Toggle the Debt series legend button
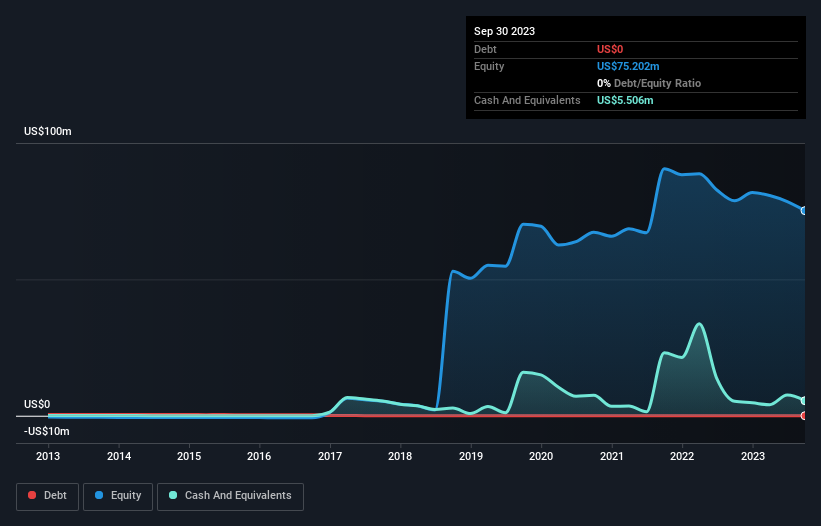 click(48, 496)
